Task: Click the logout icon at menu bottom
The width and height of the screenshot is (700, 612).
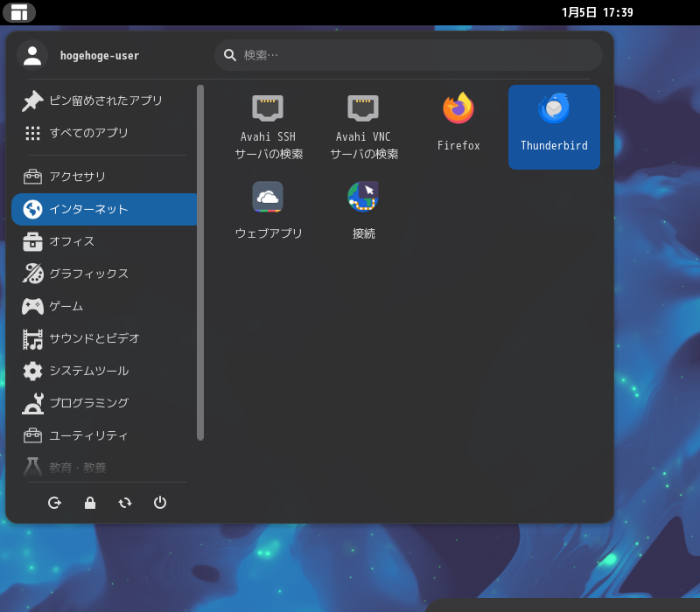Action: pyautogui.click(x=54, y=503)
